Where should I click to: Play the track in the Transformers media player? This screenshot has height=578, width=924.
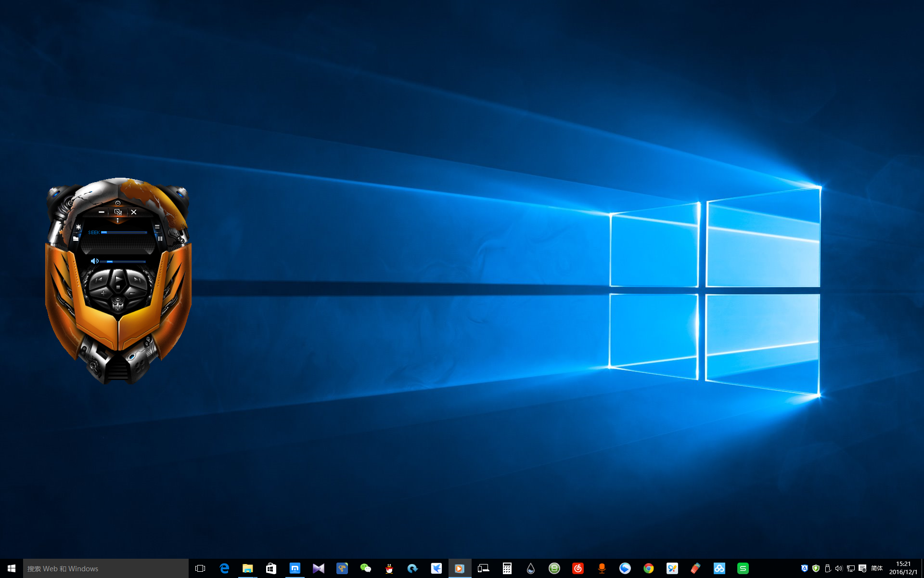pos(118,278)
